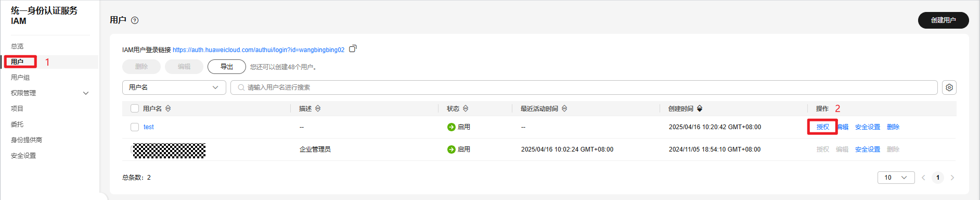Screen dimensions: 980x200
Task: Sort by 描述 column arrows
Action: [x=318, y=108]
